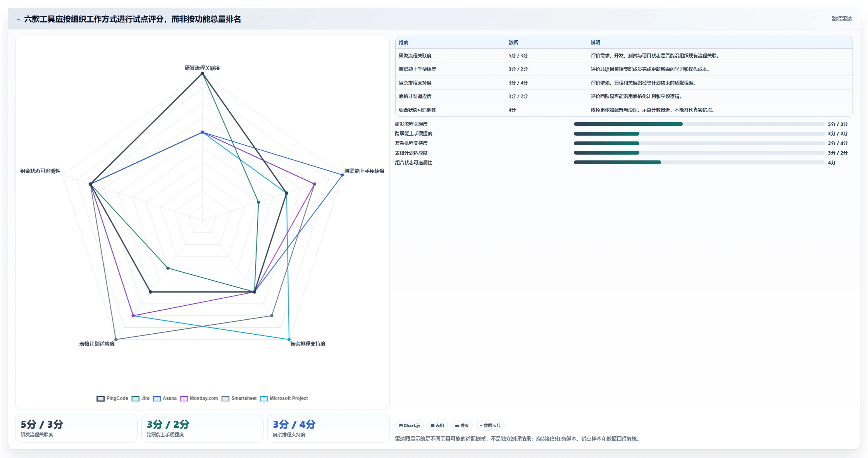Click Monday.com's purple point on 表格计划适应度 axis
The width and height of the screenshot is (868, 458).
pos(133,316)
